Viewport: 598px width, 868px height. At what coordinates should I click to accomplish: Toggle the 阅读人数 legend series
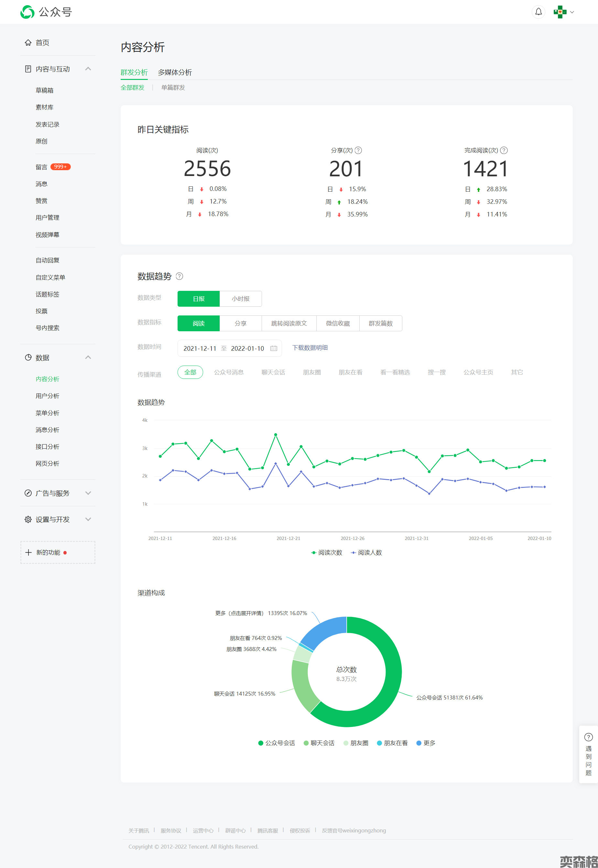tap(366, 553)
